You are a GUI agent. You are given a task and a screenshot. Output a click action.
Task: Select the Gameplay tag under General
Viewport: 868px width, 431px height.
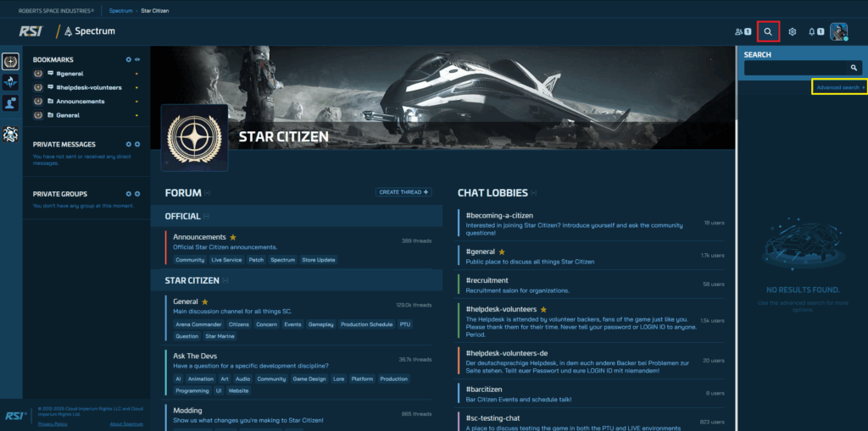point(321,324)
